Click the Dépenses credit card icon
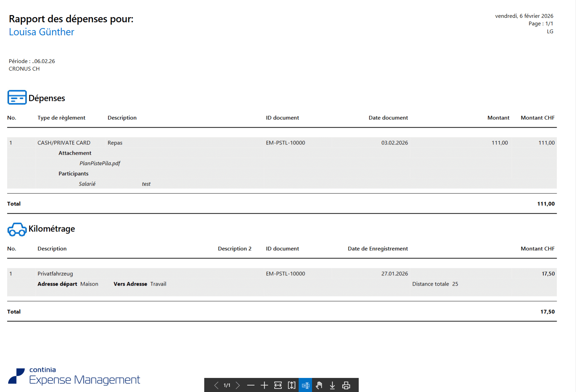 point(17,98)
